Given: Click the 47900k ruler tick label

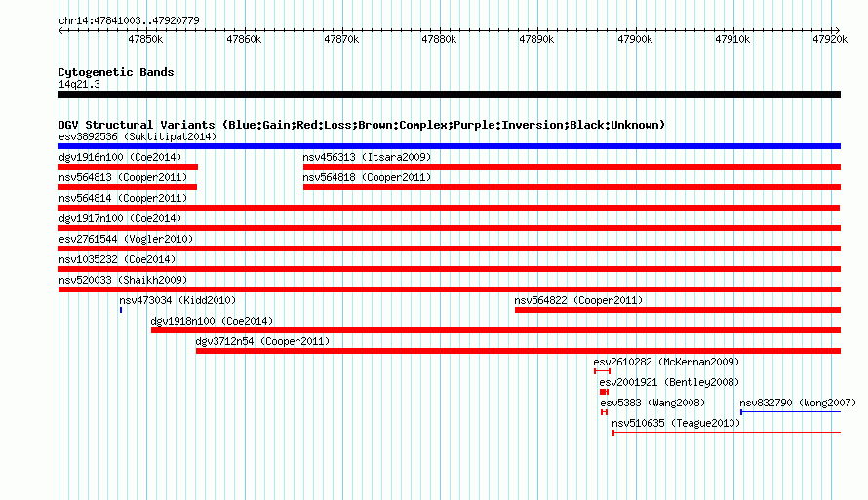Looking at the screenshot, I should tap(635, 39).
